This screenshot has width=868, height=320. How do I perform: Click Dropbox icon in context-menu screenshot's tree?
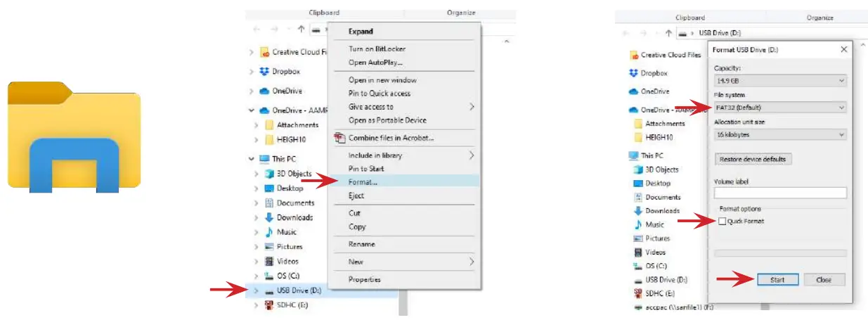tap(264, 71)
